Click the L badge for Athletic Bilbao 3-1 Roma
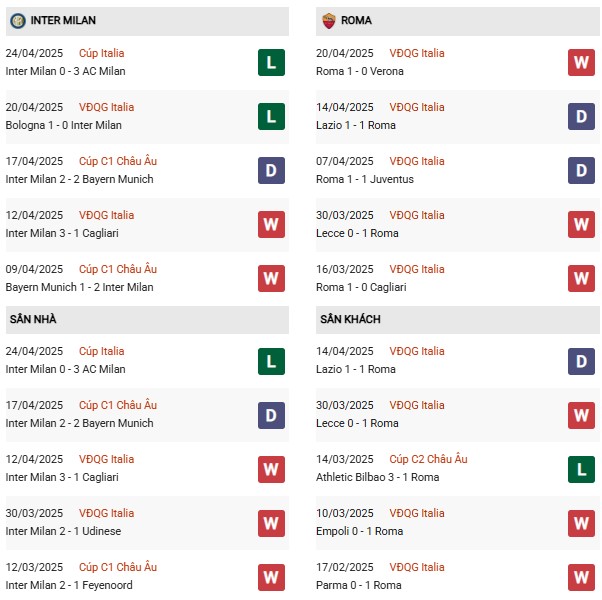Screen dimensions: 602x600 [x=582, y=469]
